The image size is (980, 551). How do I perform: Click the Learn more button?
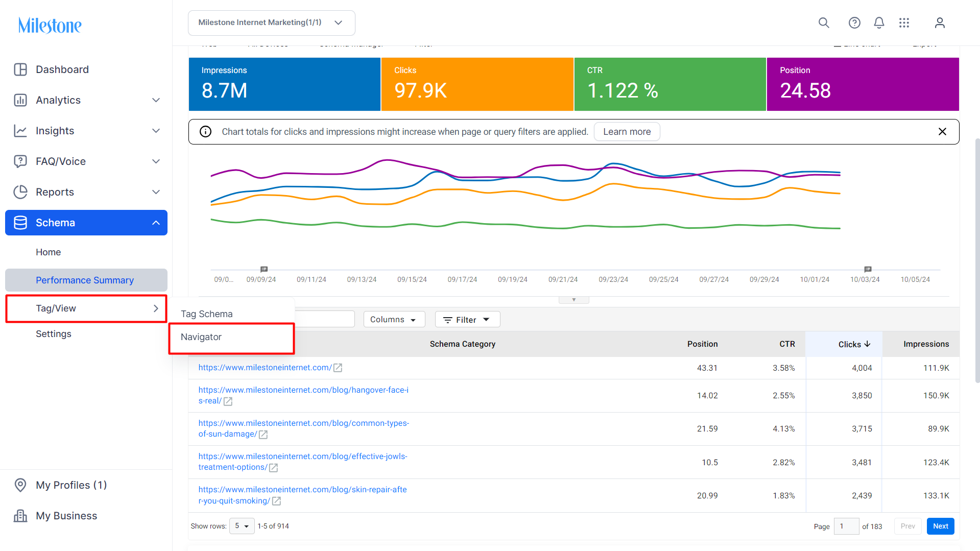(627, 132)
